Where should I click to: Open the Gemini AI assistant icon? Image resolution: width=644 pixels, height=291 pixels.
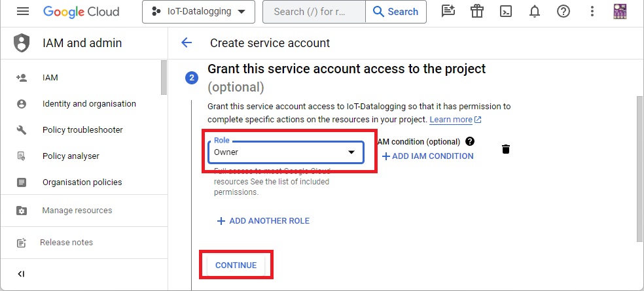pos(448,12)
